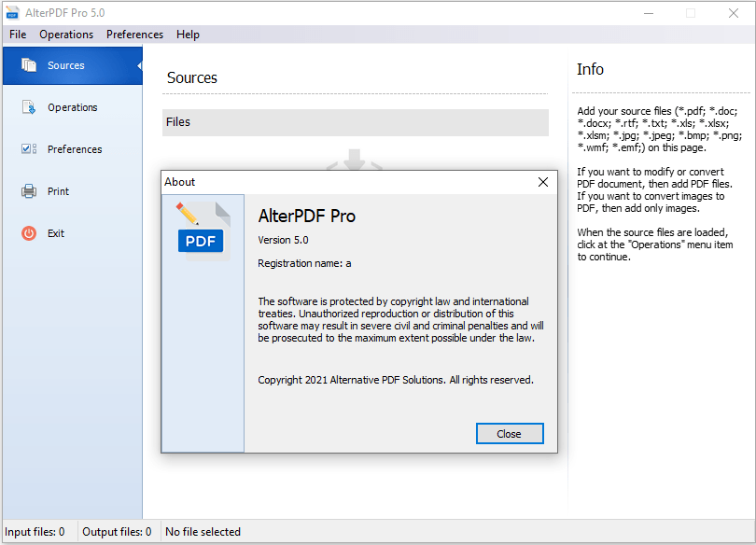
Task: Open the File menu
Action: 18,35
